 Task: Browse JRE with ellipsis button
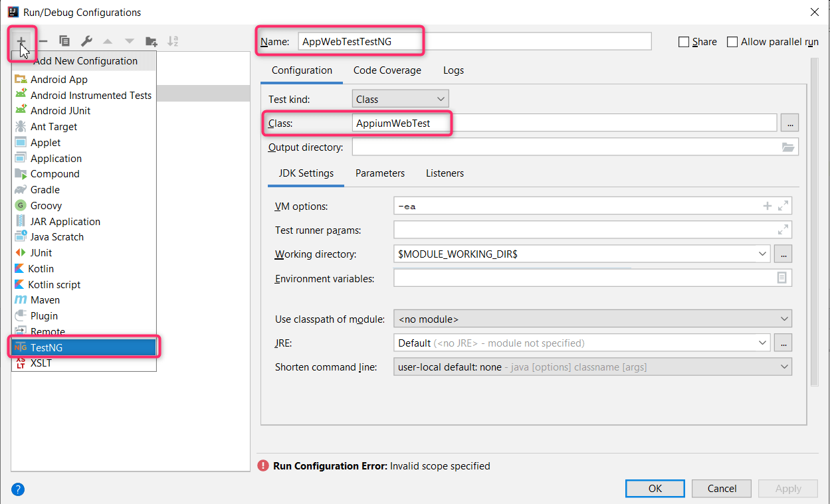[783, 343]
